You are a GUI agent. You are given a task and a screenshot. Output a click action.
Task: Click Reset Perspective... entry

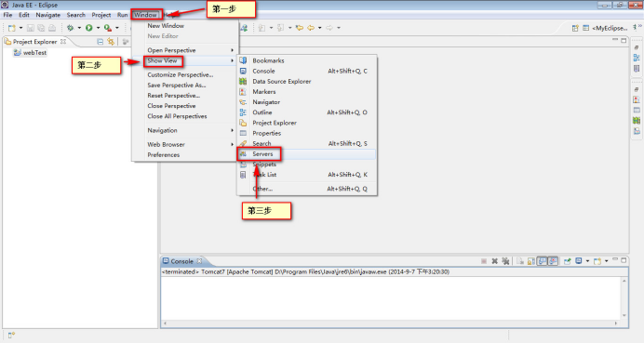pos(185,95)
